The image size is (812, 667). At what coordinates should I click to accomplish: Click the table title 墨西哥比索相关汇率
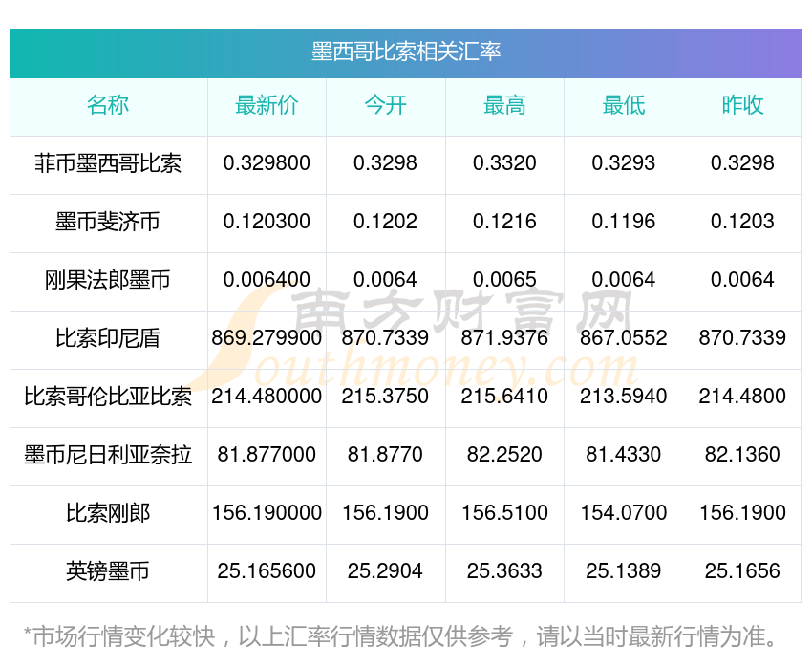click(x=406, y=52)
